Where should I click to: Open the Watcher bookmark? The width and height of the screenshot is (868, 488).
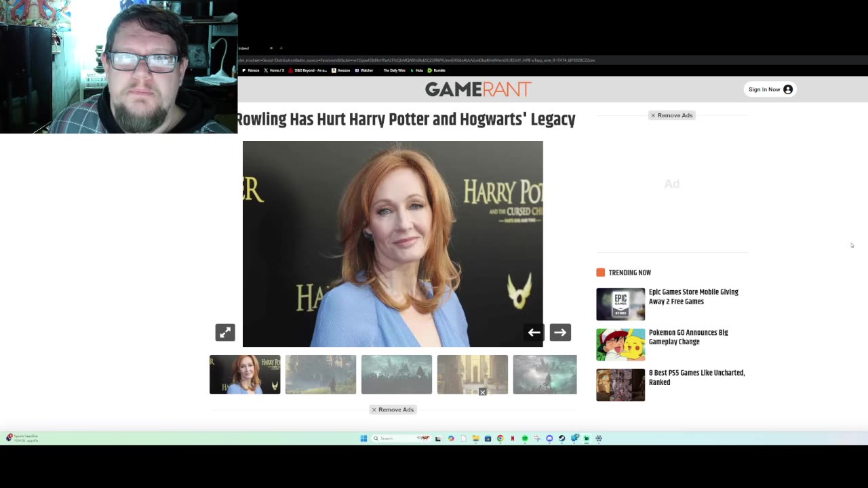364,70
